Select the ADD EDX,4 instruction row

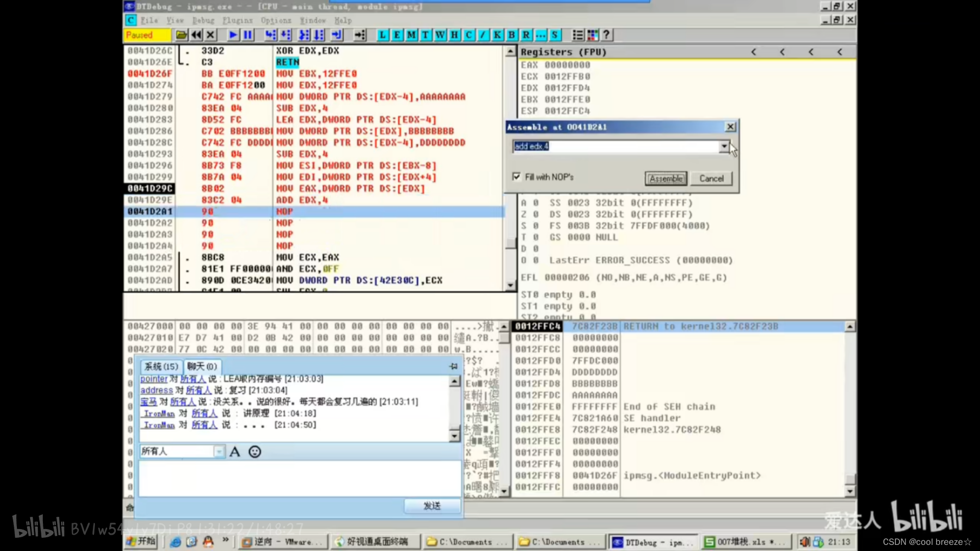point(314,200)
